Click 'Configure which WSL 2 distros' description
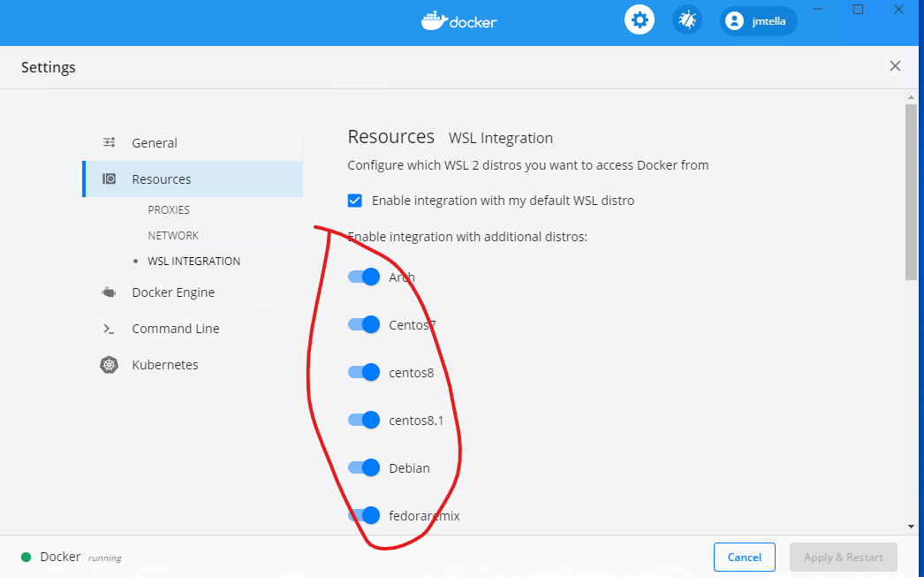The height and width of the screenshot is (577, 924). [x=528, y=165]
